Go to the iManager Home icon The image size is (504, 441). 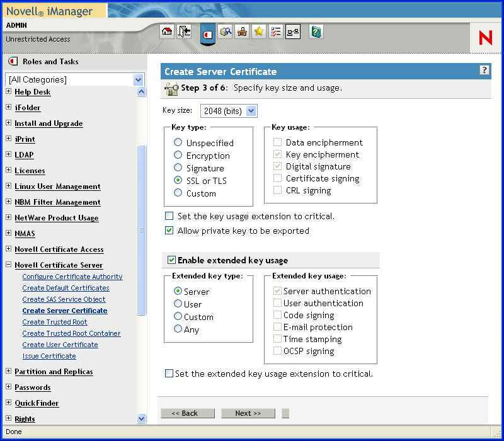[x=167, y=31]
